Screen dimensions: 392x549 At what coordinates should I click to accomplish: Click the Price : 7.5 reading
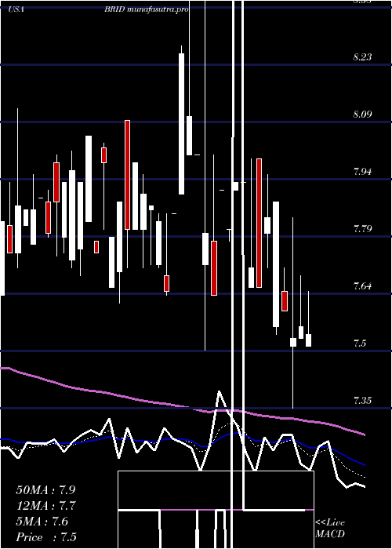pos(46,537)
